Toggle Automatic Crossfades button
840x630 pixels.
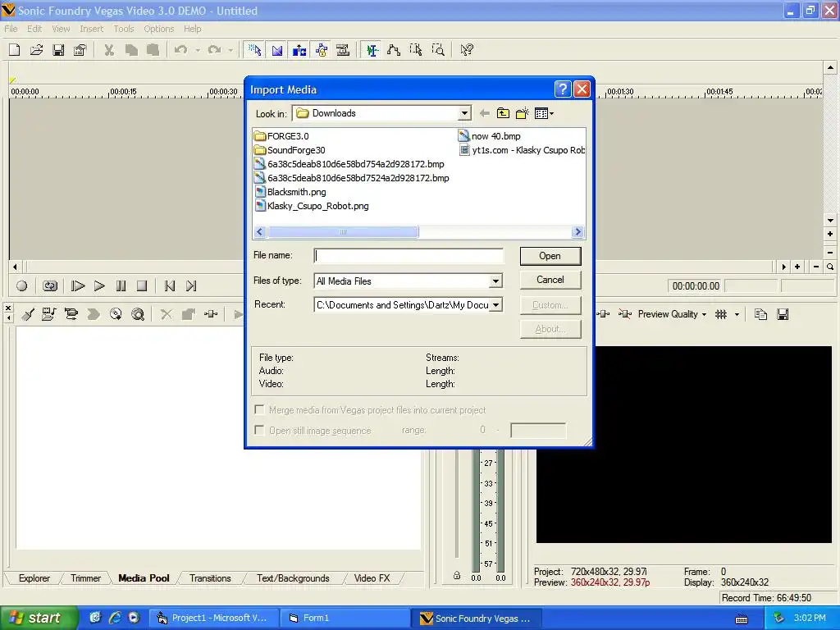(x=277, y=50)
